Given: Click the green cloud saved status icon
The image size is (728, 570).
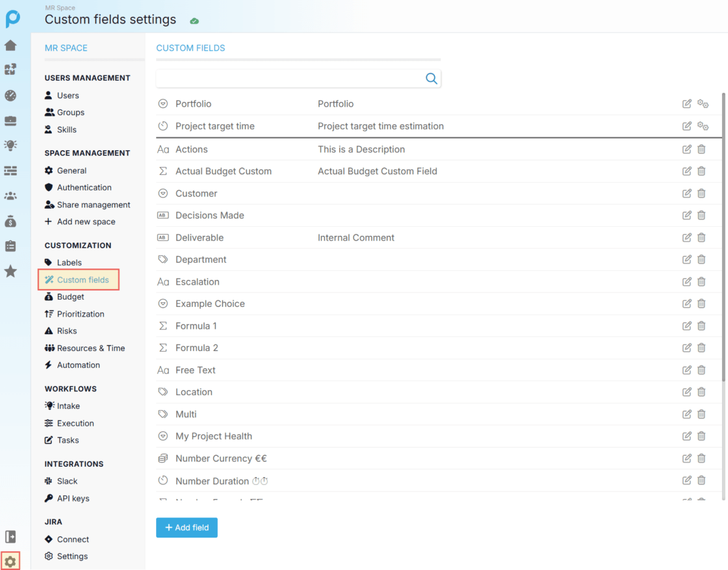Looking at the screenshot, I should pos(194,21).
